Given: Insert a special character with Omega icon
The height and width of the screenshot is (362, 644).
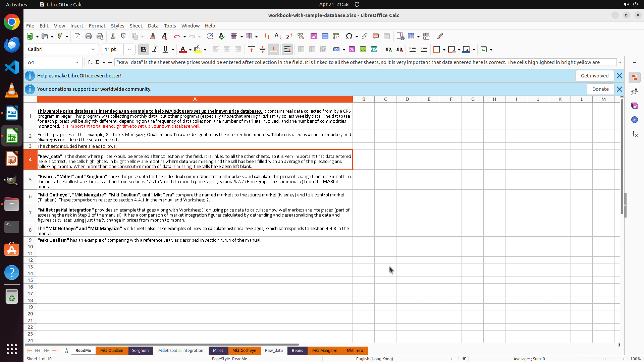Looking at the screenshot, I should tap(349, 36).
